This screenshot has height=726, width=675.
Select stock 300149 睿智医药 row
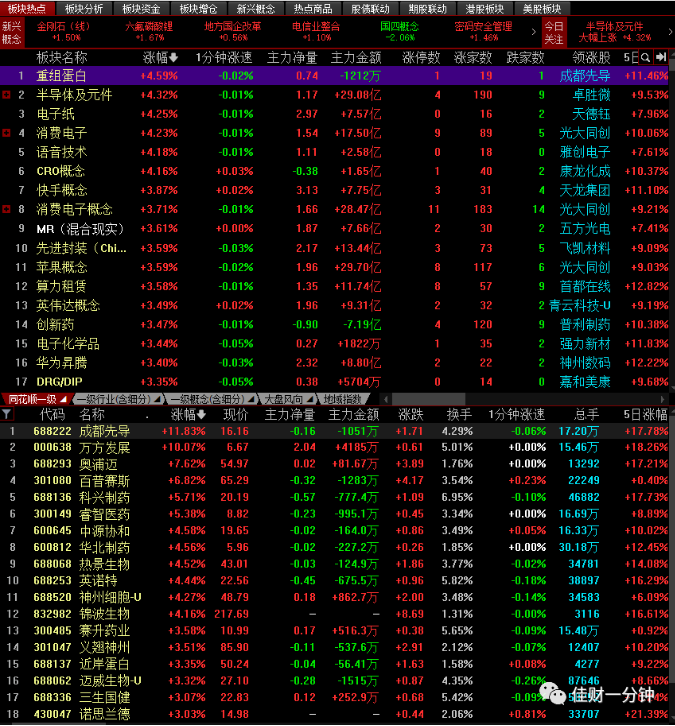pyautogui.click(x=334, y=514)
